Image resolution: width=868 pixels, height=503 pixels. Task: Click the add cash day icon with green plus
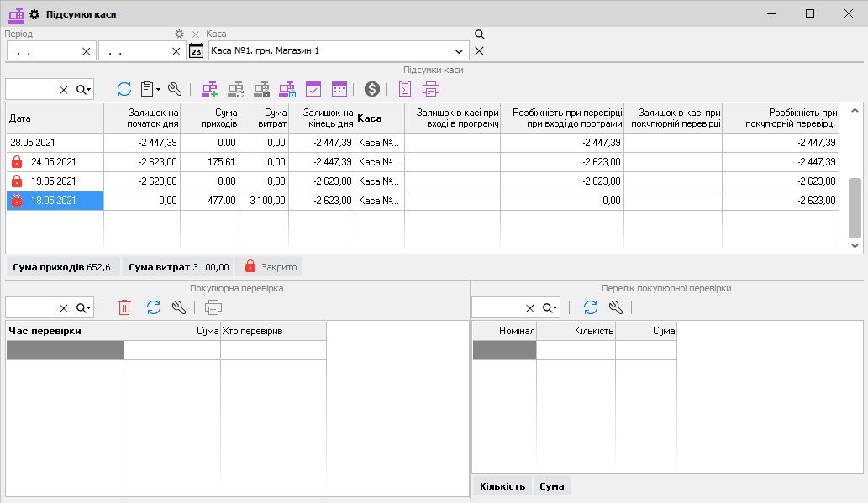coord(209,89)
